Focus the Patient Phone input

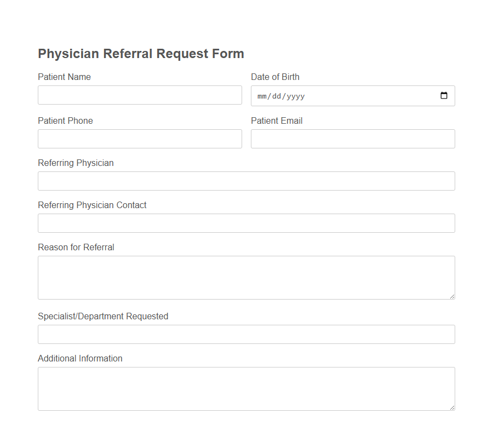140,139
